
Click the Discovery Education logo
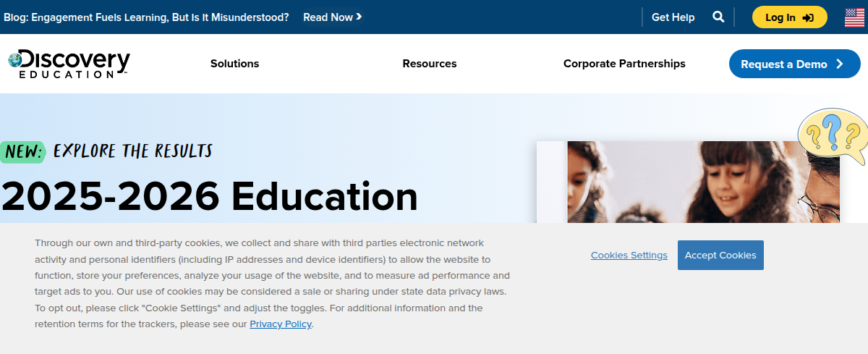point(69,64)
